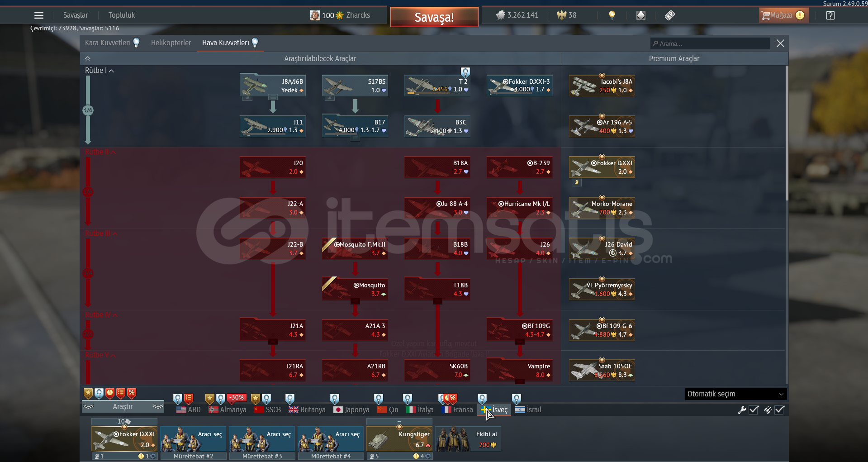Screen dimensions: 868x462
Task: Open the Otomatik seçim dropdown
Action: point(736,394)
